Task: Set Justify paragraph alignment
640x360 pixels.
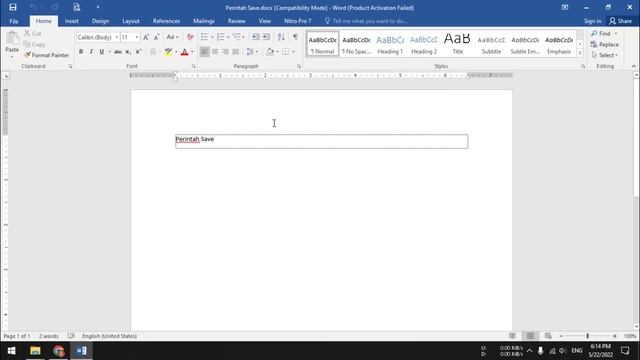Action: click(x=236, y=52)
